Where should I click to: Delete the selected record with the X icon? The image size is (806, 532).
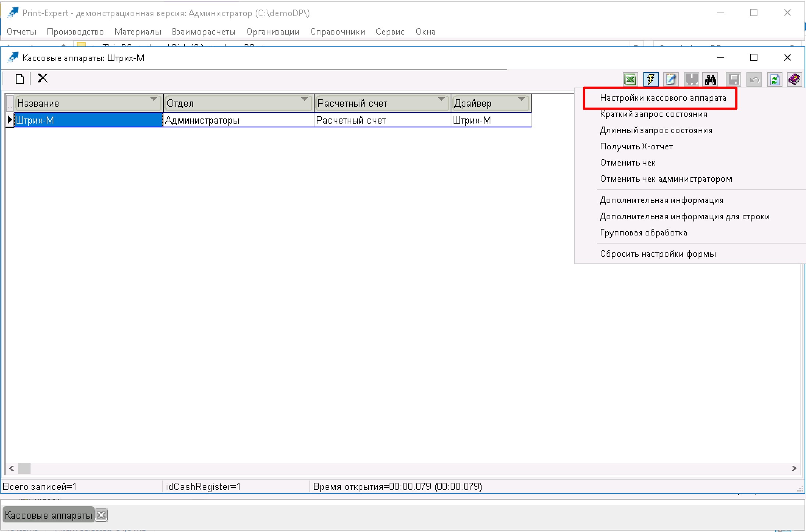(x=43, y=78)
